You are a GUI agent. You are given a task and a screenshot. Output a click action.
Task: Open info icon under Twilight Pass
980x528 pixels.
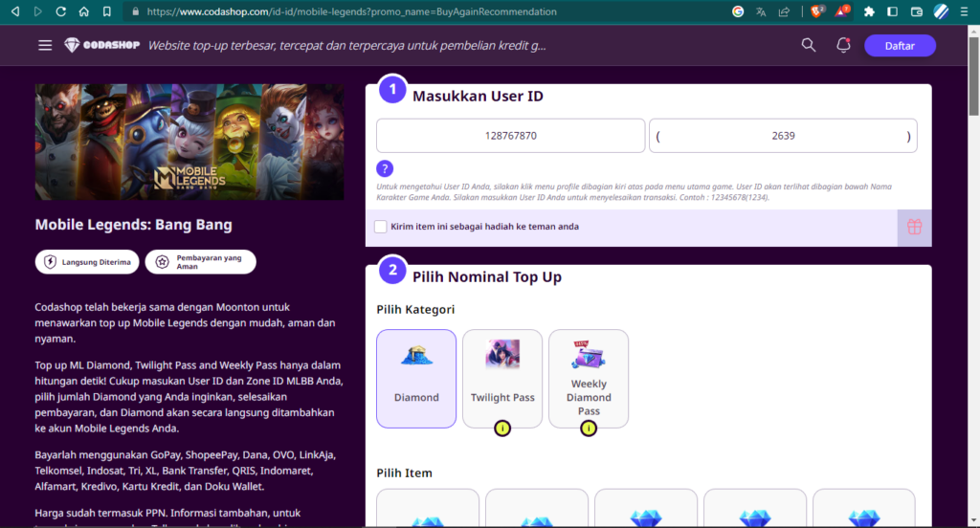(502, 428)
